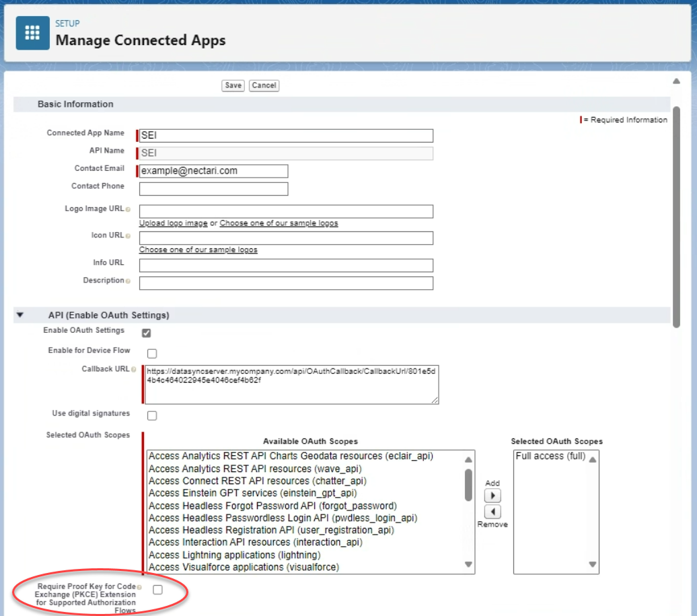Click the main page vertical scrollbar

click(676, 217)
